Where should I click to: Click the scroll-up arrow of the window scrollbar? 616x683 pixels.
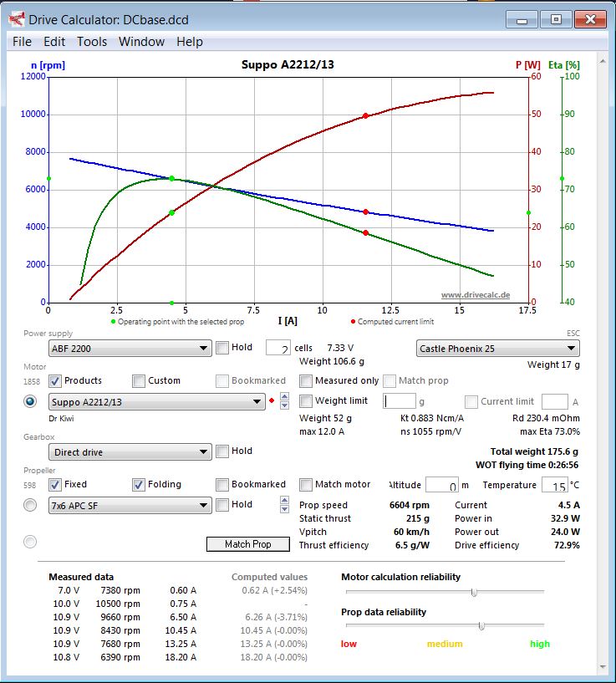pos(603,61)
